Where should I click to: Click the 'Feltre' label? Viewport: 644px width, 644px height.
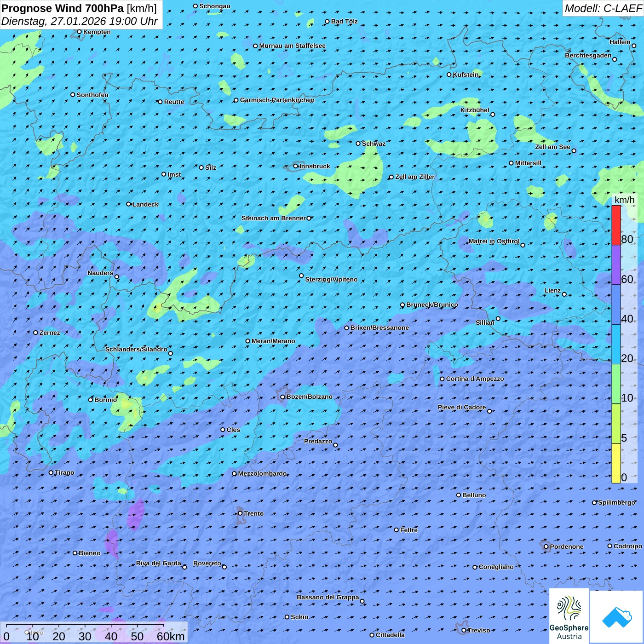[408, 530]
